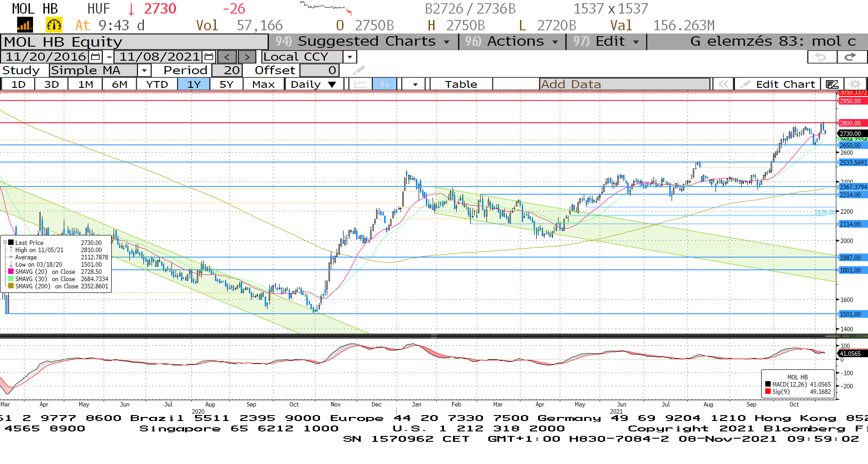868x464 pixels.
Task: Go to the next date range
Action: pyautogui.click(x=247, y=57)
